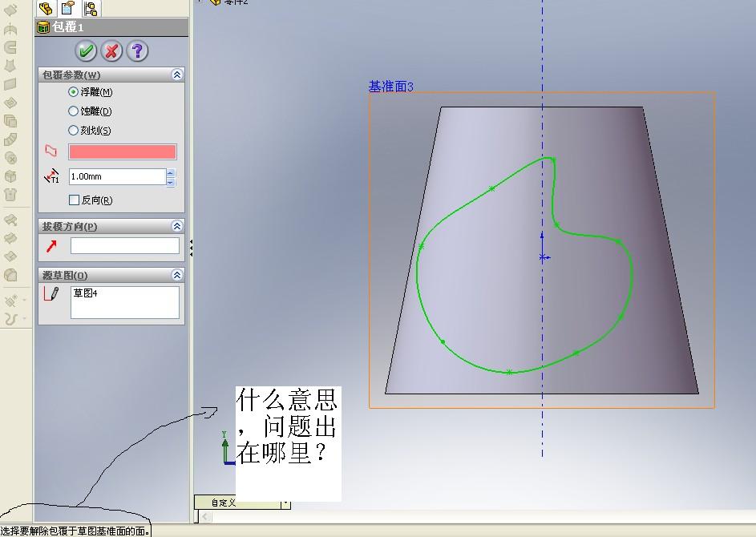Collapse the 源草图(O) section
This screenshot has width=756, height=537.
click(177, 275)
